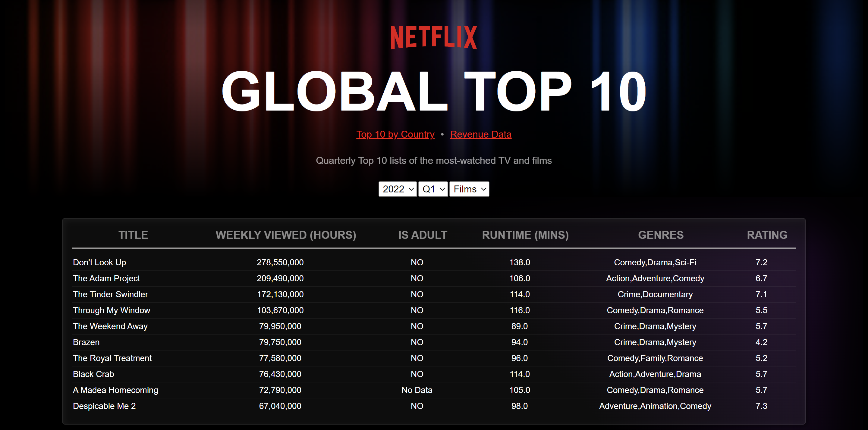Open the Films content type dropdown
The image size is (868, 430).
[x=469, y=189]
